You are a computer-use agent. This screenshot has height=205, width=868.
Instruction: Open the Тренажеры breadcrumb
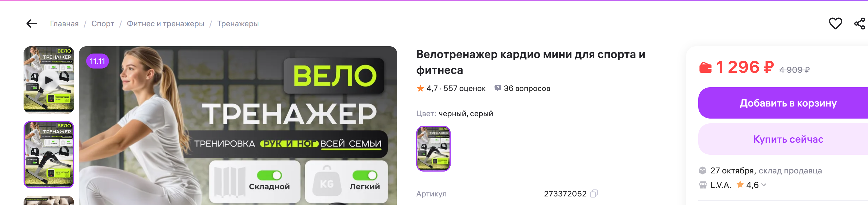click(x=238, y=24)
